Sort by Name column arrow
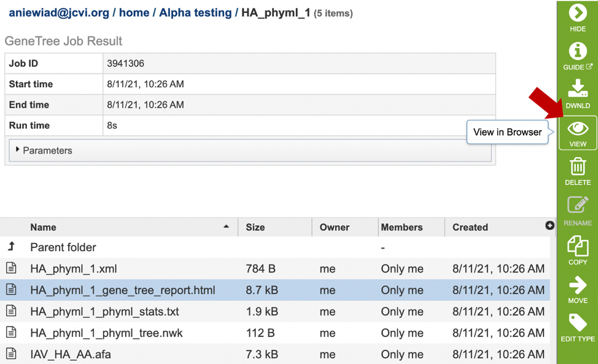The image size is (598, 364). tap(226, 227)
